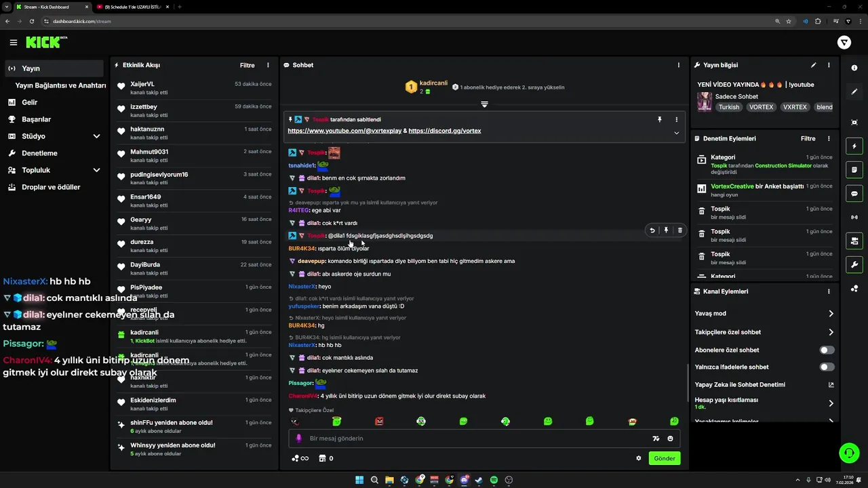Click the Turkish tag chip
The height and width of the screenshot is (488, 868).
pyautogui.click(x=729, y=107)
